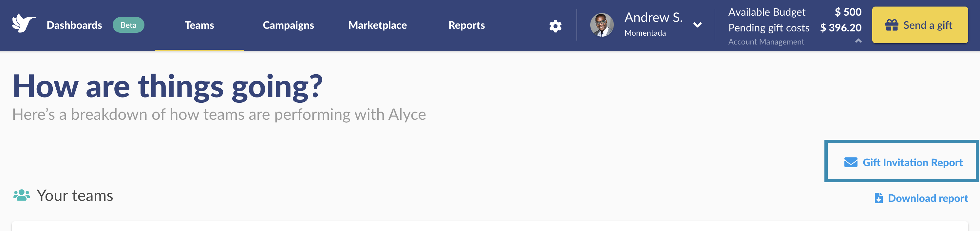The width and height of the screenshot is (980, 231).
Task: Click the Available Budget amount
Action: (x=848, y=12)
